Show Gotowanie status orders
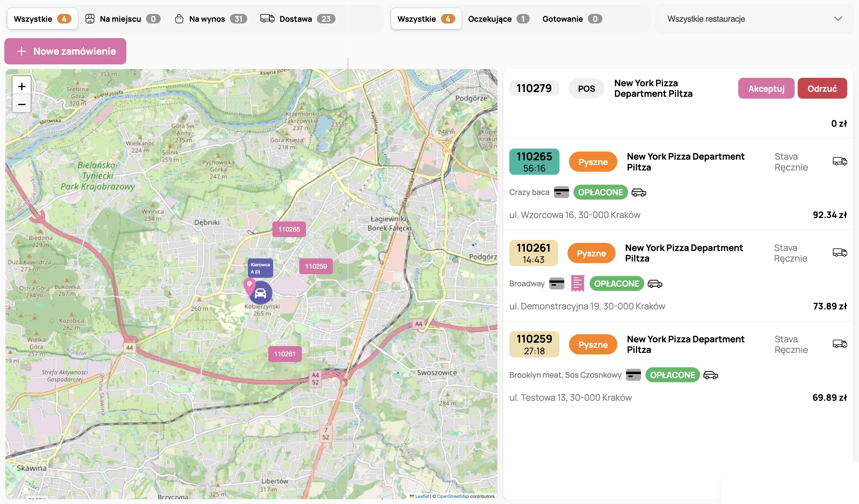The image size is (859, 504). (572, 19)
